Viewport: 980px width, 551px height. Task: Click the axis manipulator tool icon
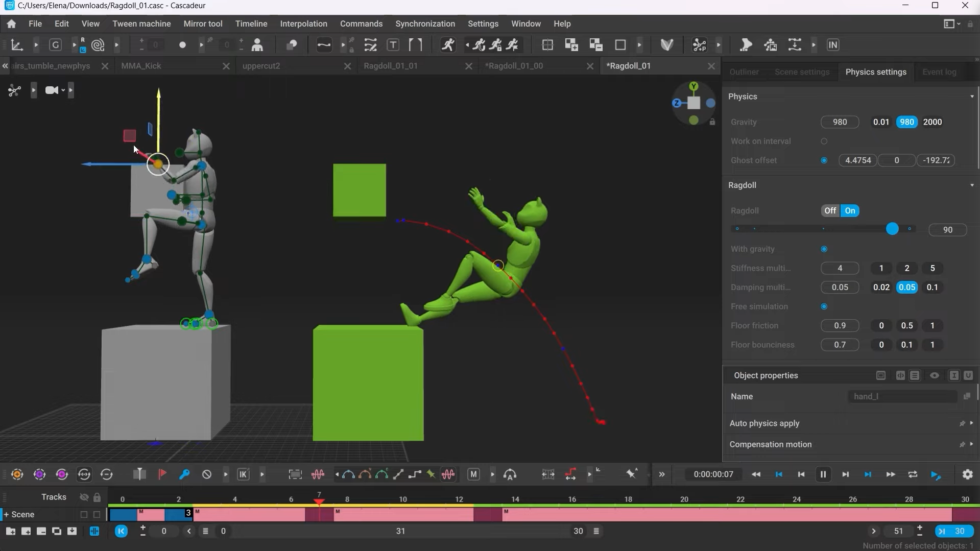pyautogui.click(x=17, y=45)
